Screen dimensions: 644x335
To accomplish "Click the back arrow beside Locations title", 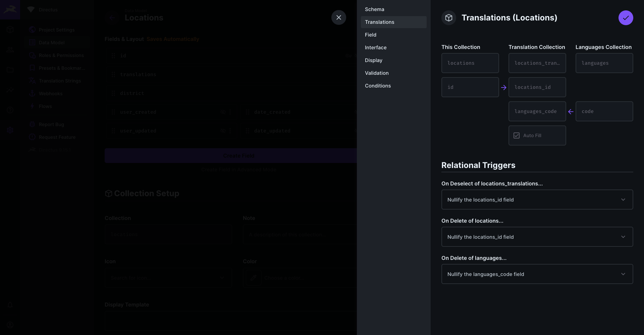I will [112, 18].
